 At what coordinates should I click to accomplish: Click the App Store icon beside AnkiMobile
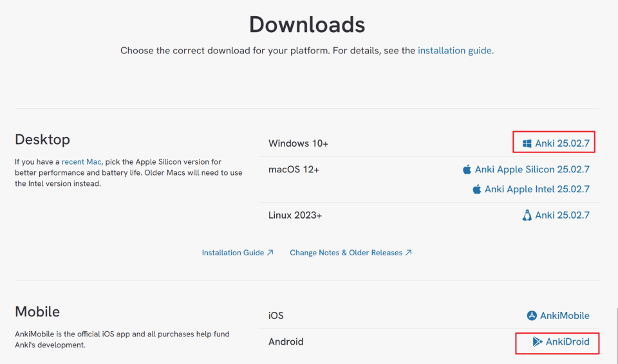[532, 316]
